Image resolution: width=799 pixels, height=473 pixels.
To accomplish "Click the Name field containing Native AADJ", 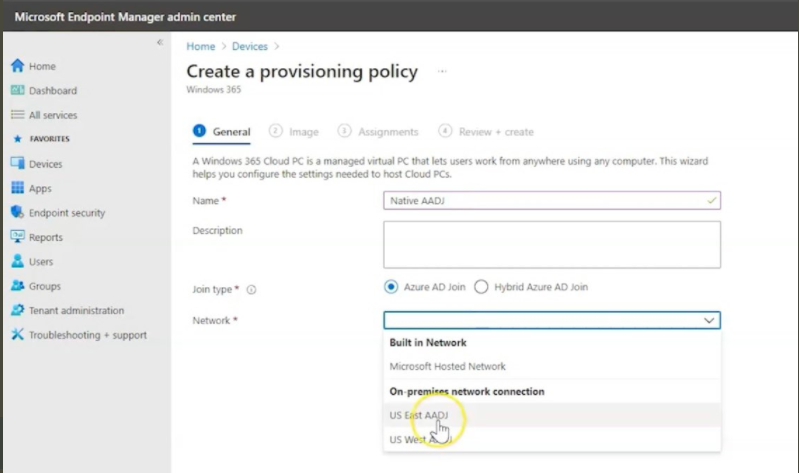I will coord(552,200).
